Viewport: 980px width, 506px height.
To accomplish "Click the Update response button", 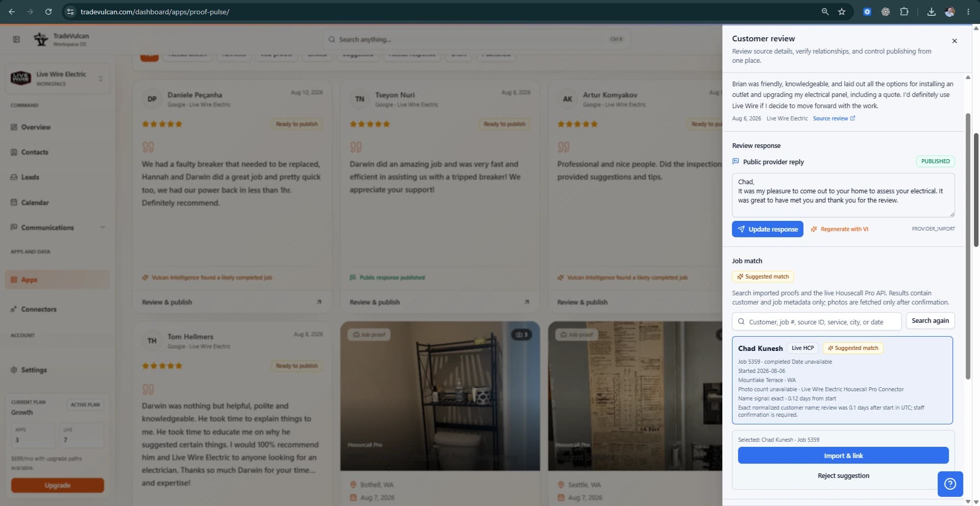I will pos(768,229).
